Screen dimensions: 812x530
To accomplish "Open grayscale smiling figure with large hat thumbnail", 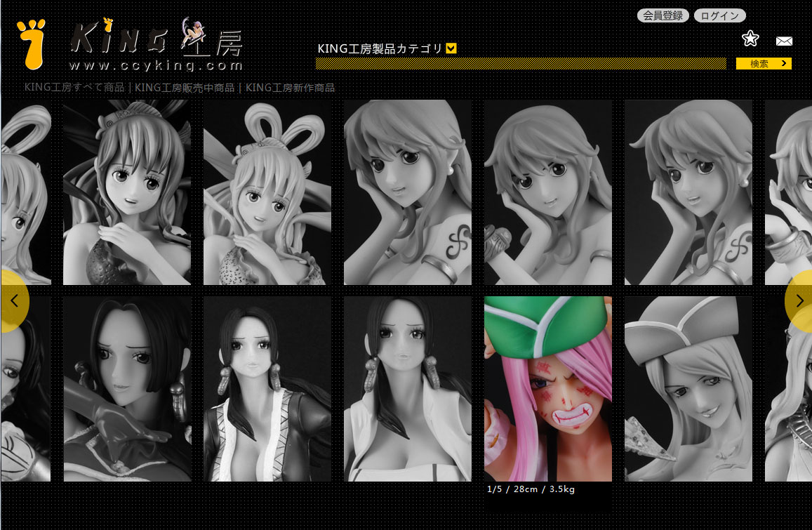I will (688, 389).
